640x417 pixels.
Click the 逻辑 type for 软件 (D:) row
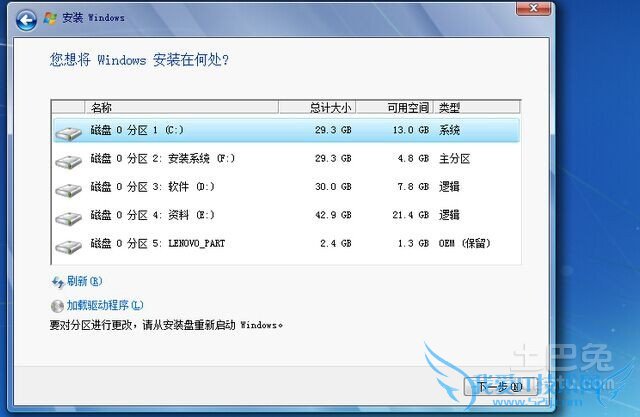coord(449,186)
